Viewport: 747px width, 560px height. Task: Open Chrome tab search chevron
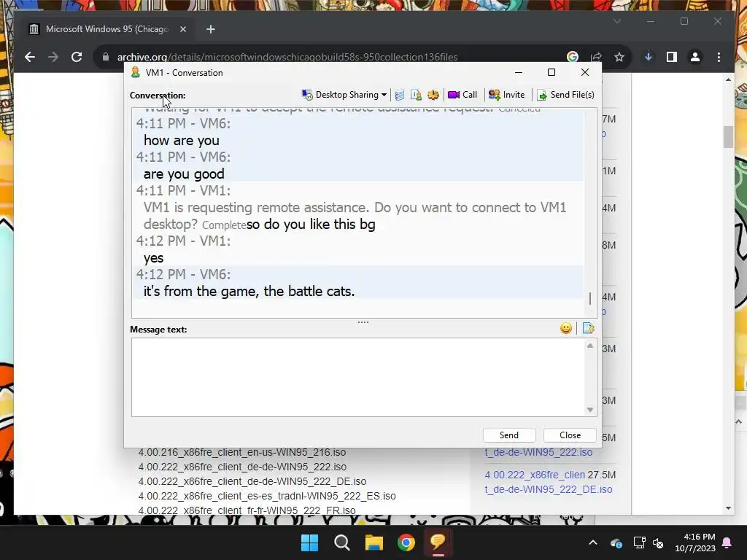617,21
